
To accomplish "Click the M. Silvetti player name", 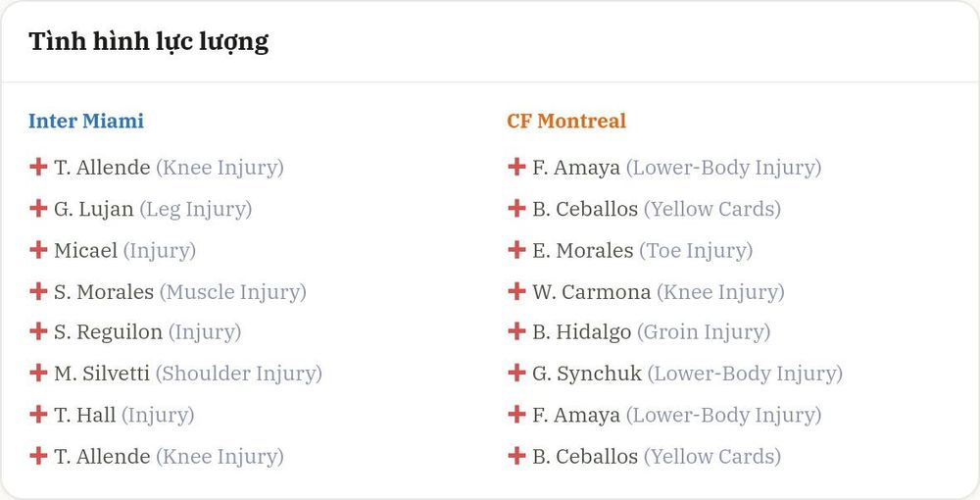I will (x=102, y=374).
